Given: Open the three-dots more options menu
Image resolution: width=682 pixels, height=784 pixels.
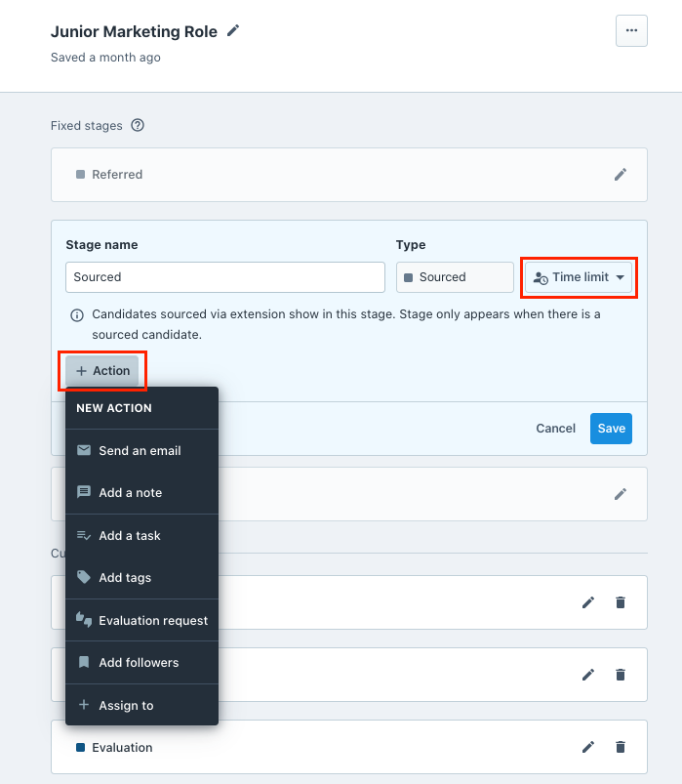Looking at the screenshot, I should pyautogui.click(x=631, y=31).
